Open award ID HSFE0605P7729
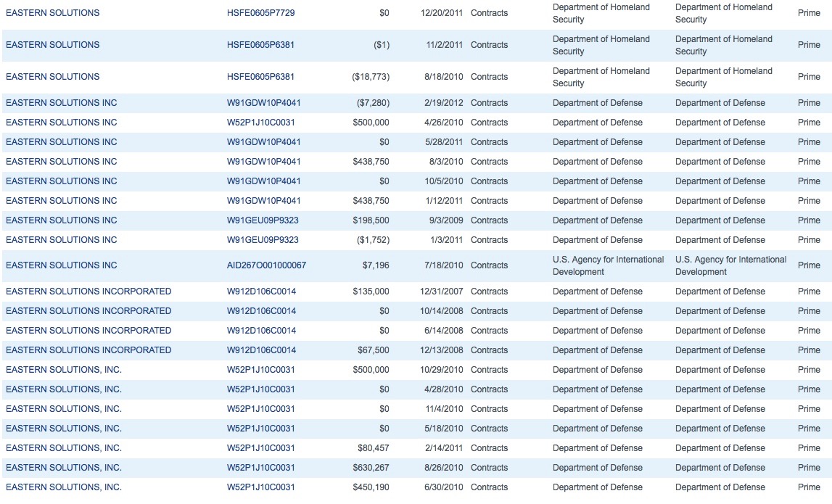 [x=260, y=13]
